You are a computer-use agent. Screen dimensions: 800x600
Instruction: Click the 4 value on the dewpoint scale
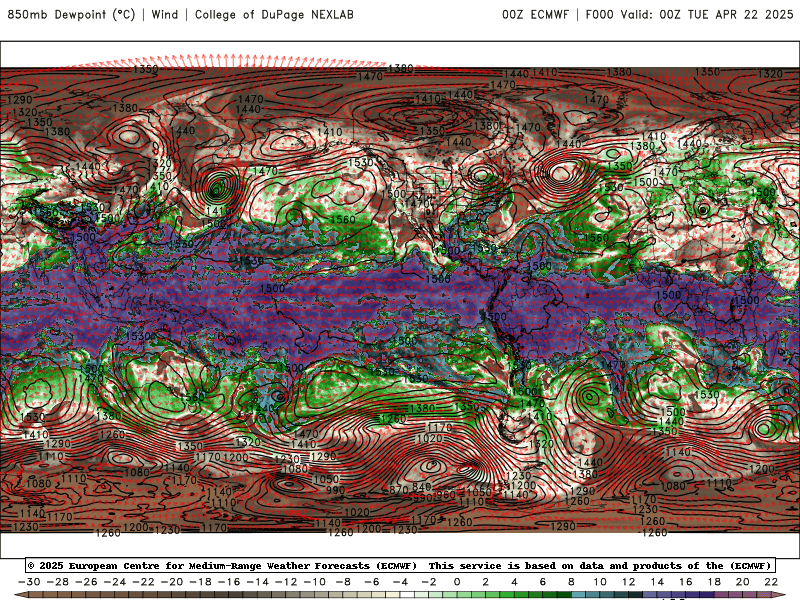514,582
